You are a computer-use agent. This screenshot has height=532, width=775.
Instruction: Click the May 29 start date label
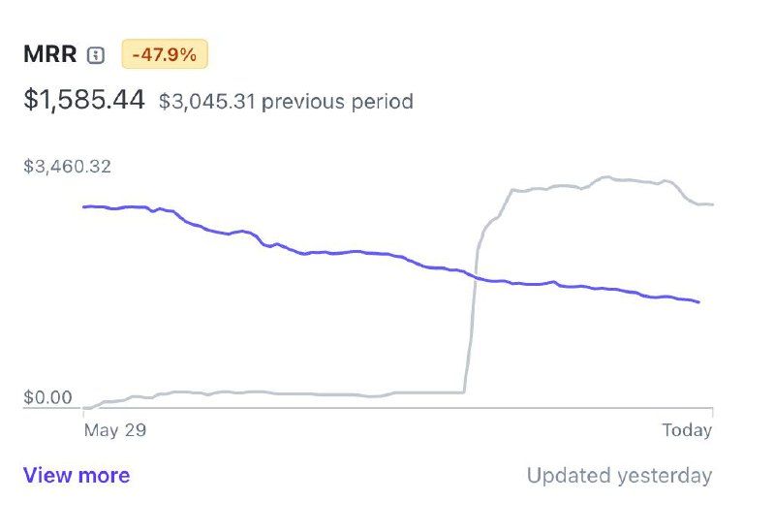115,429
